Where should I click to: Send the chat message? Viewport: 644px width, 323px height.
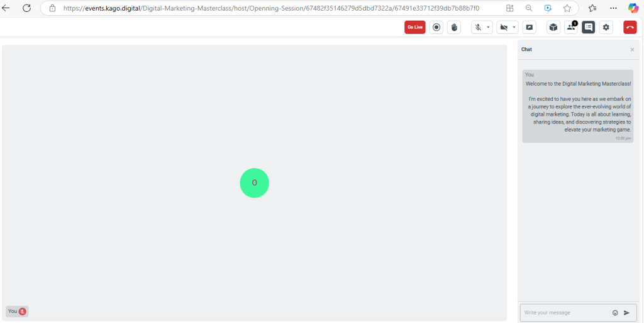click(627, 313)
